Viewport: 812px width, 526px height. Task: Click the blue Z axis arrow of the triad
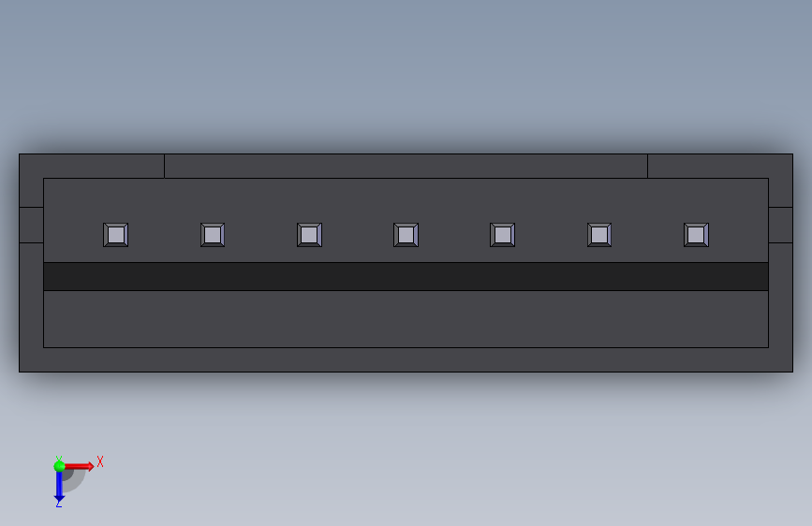tap(59, 488)
